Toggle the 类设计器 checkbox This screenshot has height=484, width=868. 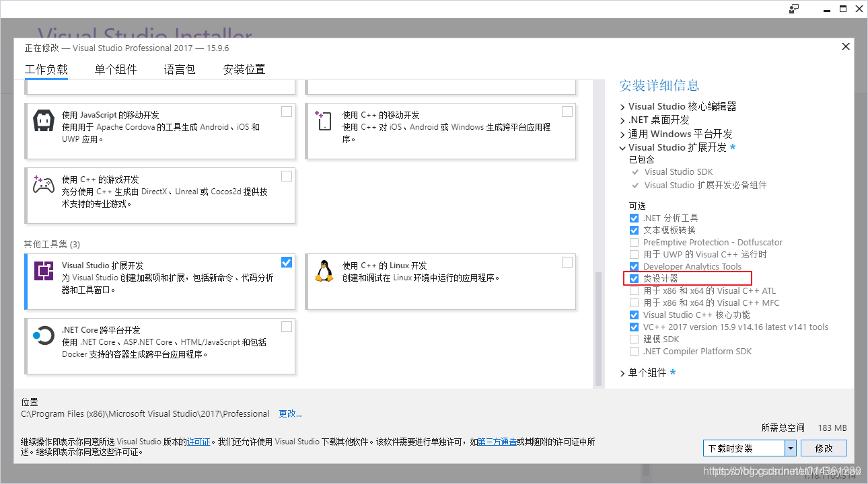634,278
